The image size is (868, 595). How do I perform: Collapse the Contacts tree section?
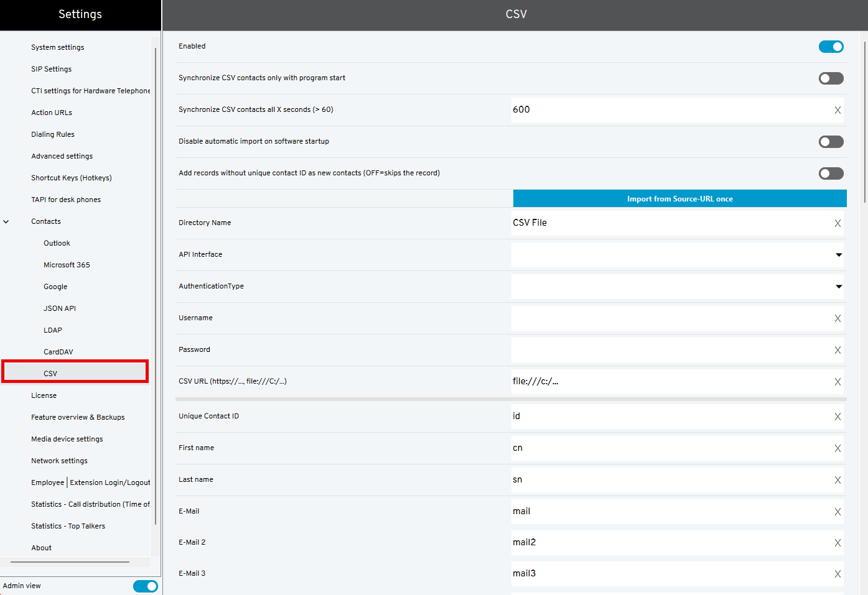[6, 221]
